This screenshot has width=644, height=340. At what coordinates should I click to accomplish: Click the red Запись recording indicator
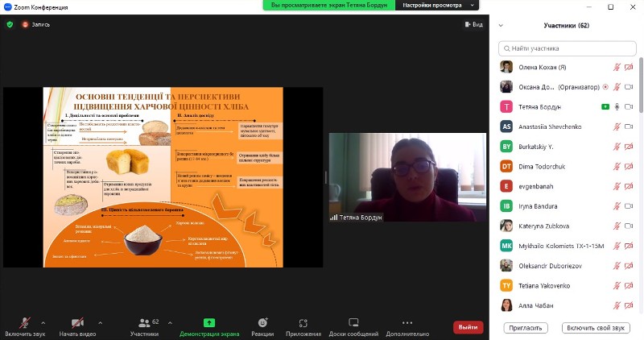(35, 25)
